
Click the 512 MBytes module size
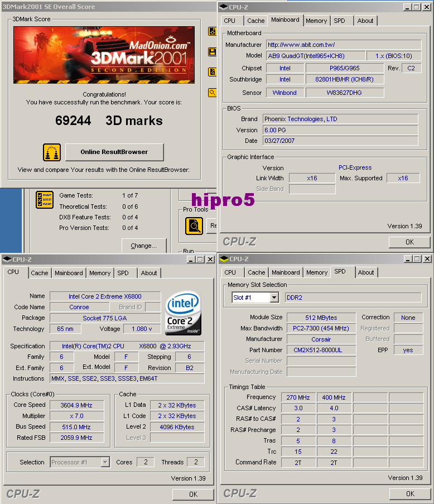321,318
